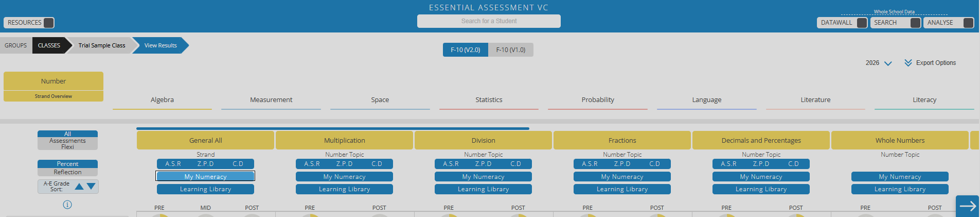
Task: Switch display to Reflection
Action: (67, 172)
